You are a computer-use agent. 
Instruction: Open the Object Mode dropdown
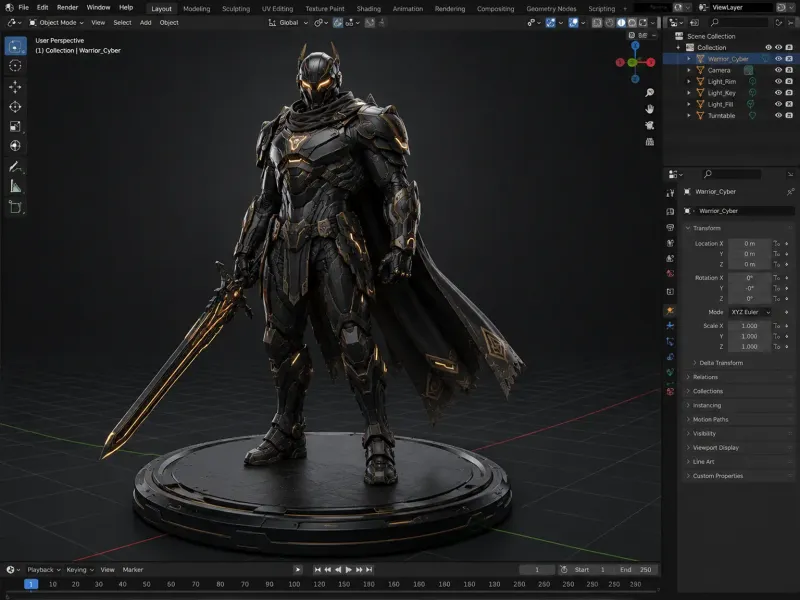(56, 22)
